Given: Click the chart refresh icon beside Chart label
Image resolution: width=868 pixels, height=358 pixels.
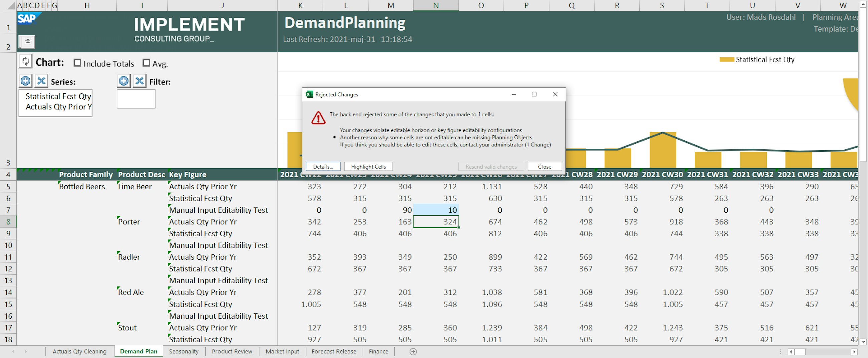Looking at the screenshot, I should click(x=26, y=62).
